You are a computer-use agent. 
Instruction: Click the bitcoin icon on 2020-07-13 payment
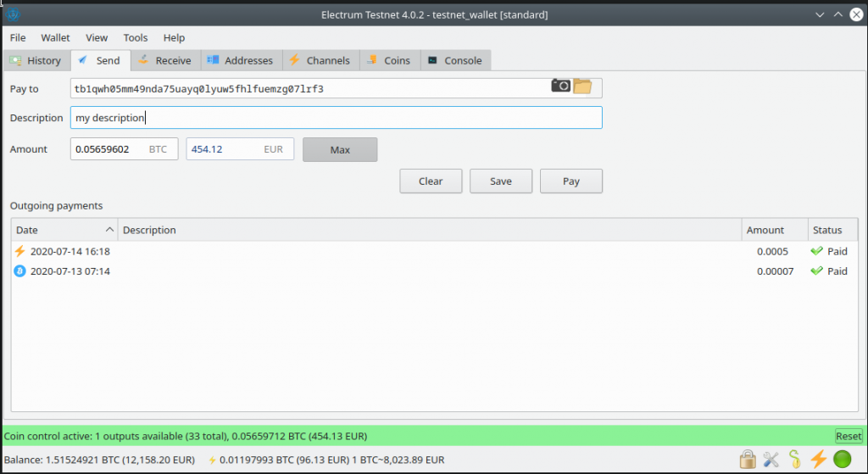pos(20,270)
